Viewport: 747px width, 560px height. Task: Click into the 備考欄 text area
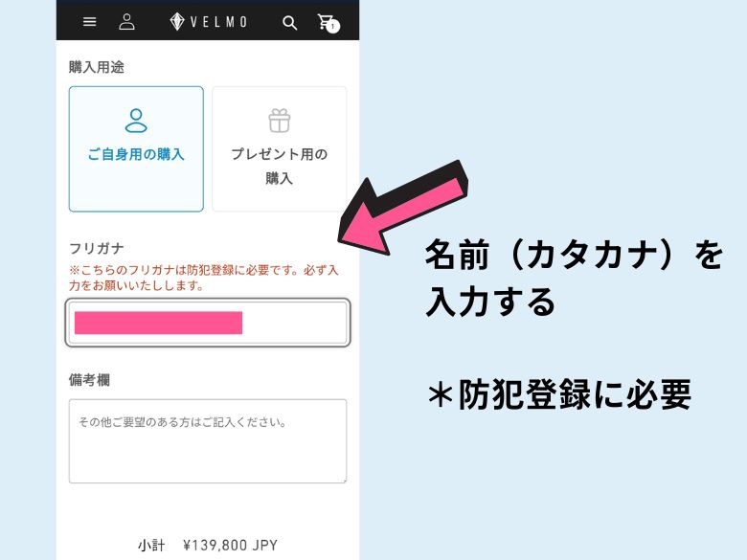(208, 441)
